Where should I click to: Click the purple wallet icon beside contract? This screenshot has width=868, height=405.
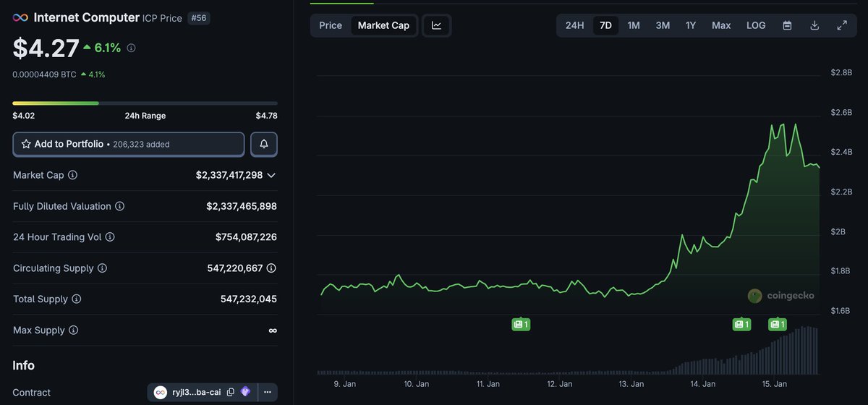pyautogui.click(x=246, y=392)
